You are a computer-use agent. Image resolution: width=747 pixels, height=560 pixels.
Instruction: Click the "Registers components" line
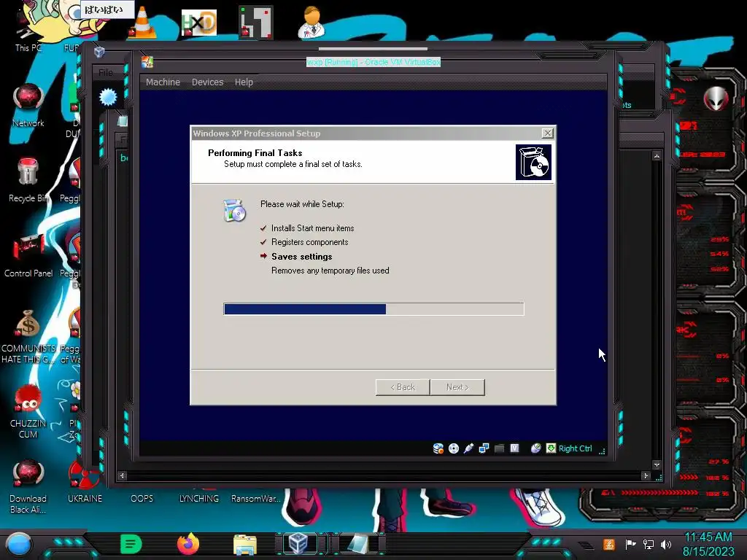pyautogui.click(x=309, y=242)
